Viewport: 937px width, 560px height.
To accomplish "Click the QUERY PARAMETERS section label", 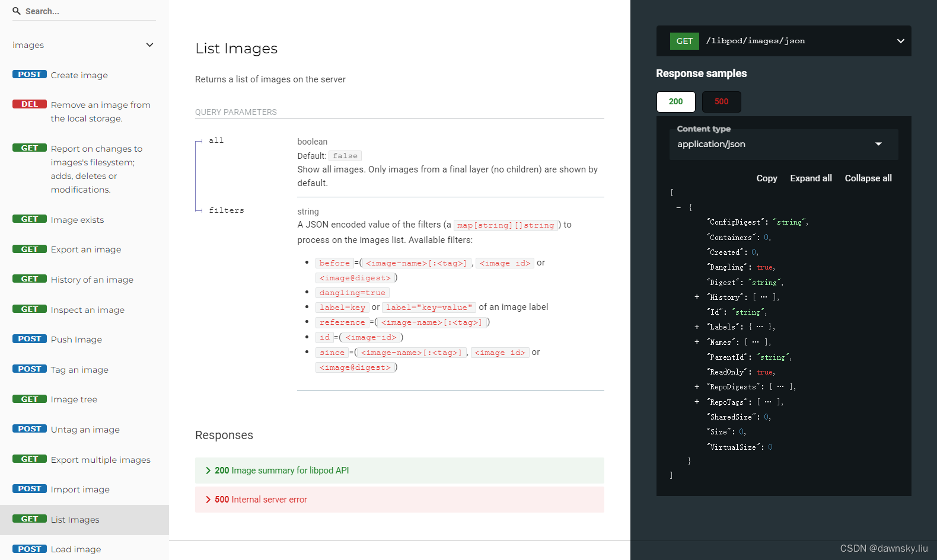I will point(236,112).
